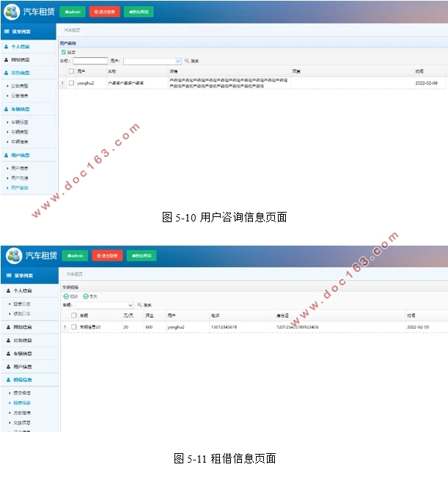Toggle header select-all checkbox in 车辆租借 table

(x=74, y=315)
